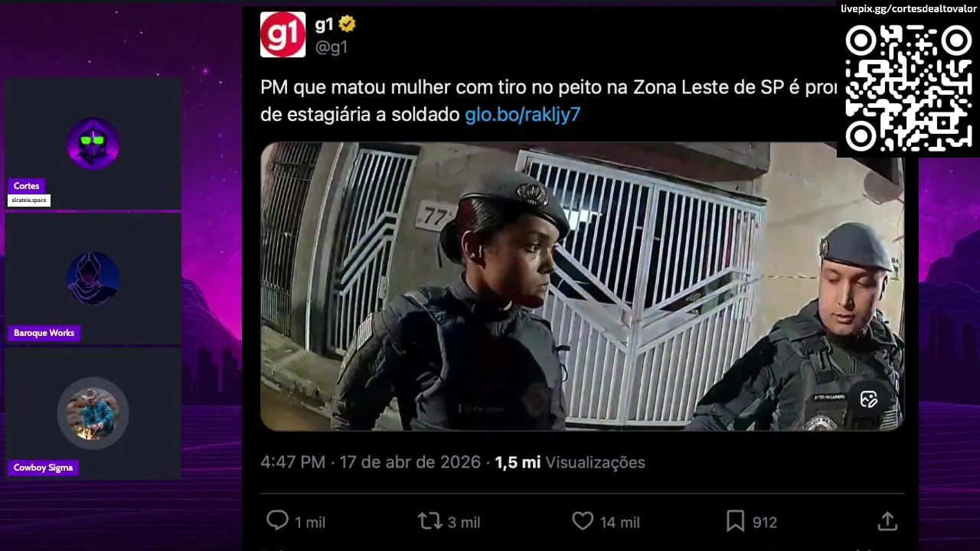The image size is (980, 551).
Task: Select the Cowboy Sigma avatar
Action: click(x=93, y=413)
